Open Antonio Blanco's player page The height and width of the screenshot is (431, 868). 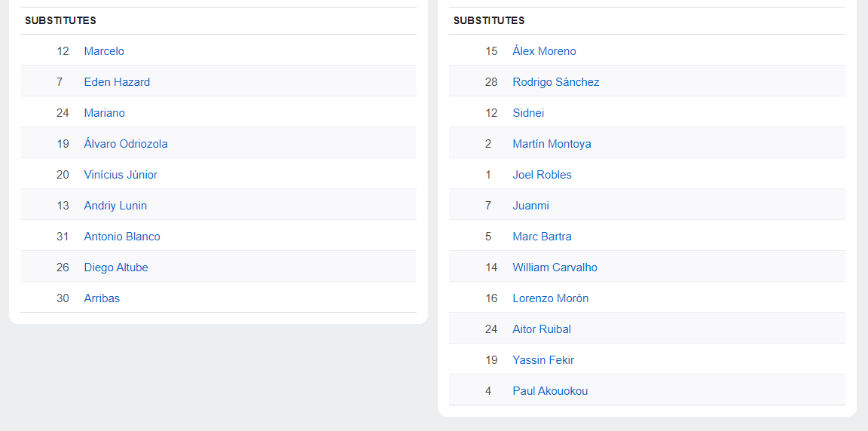click(122, 237)
